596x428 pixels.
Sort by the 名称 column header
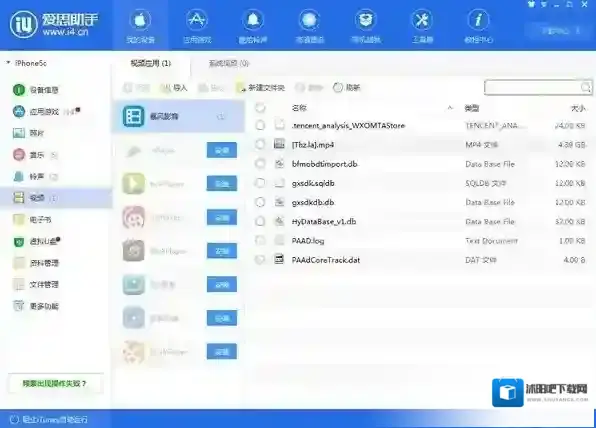coord(299,108)
